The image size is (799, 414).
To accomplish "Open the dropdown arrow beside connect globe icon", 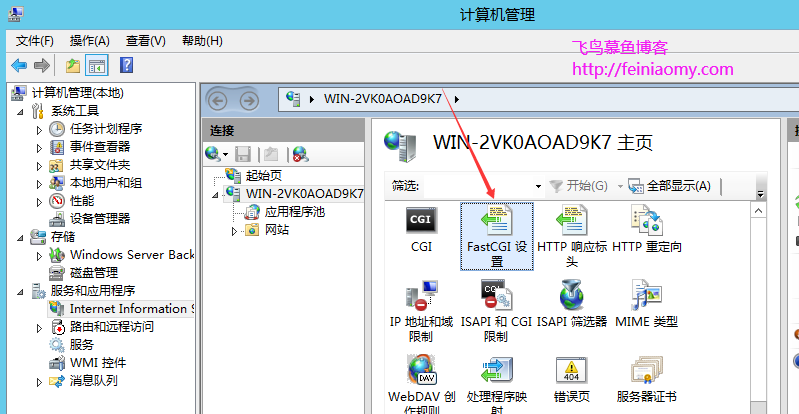I will pyautogui.click(x=225, y=154).
